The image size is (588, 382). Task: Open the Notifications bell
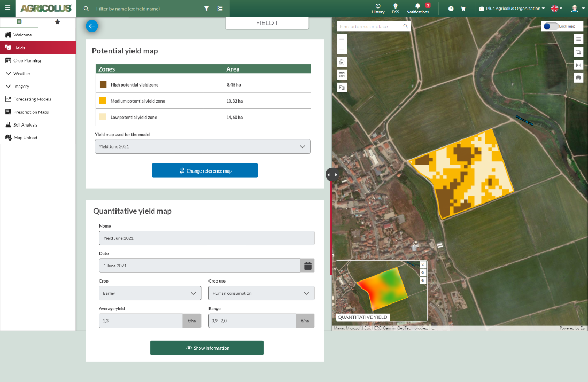[x=418, y=8]
